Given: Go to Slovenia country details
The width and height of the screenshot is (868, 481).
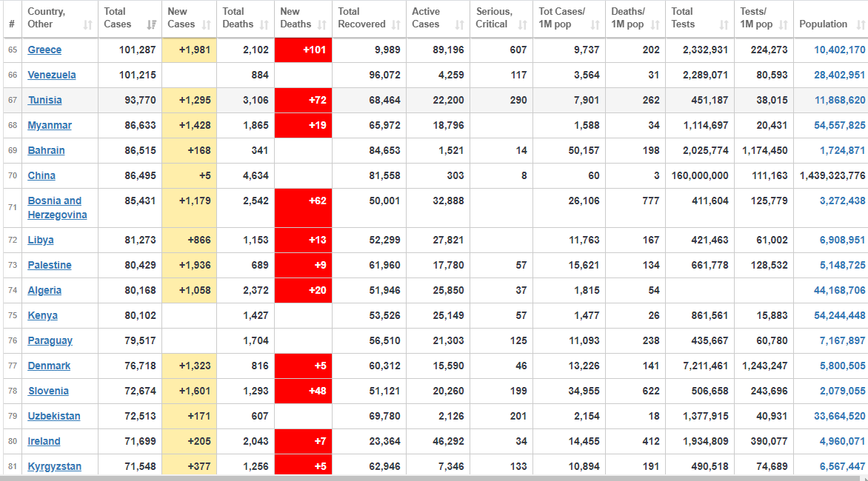Looking at the screenshot, I should [x=49, y=391].
